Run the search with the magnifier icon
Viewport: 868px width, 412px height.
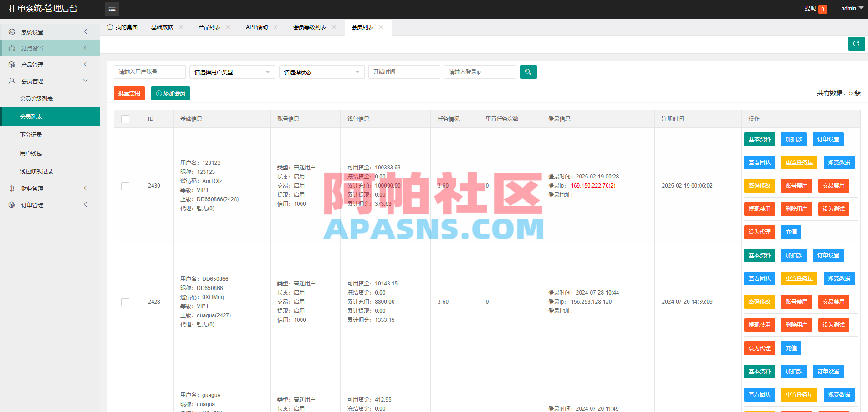[x=528, y=71]
